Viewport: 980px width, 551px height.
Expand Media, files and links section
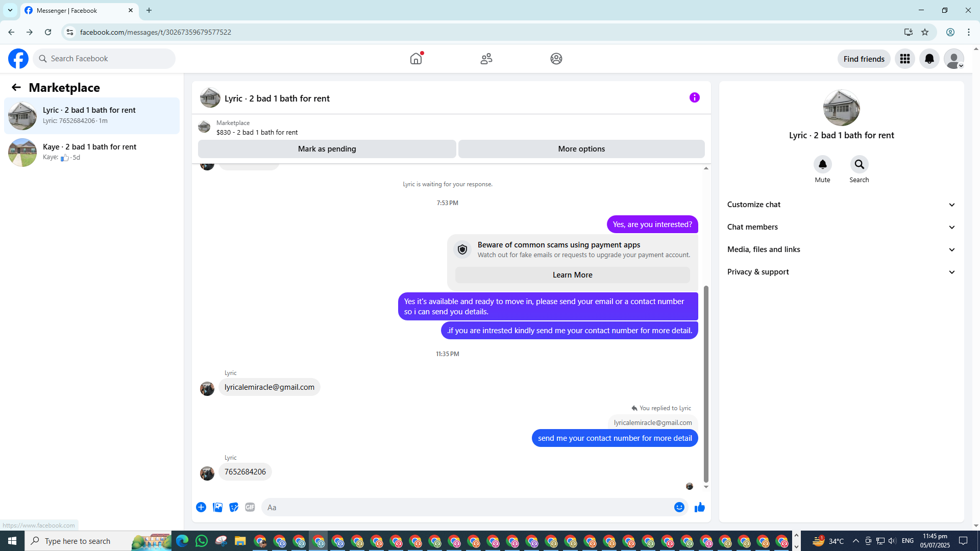click(x=841, y=249)
